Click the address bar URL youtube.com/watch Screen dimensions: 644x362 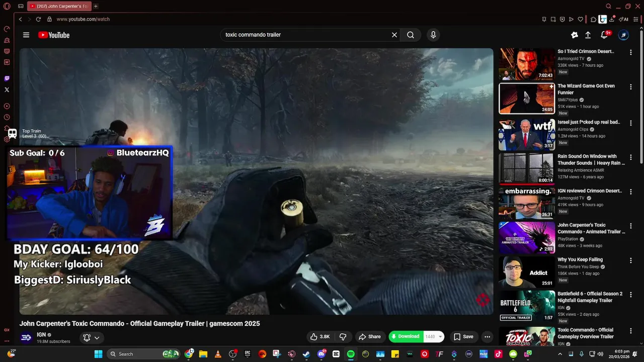click(83, 19)
